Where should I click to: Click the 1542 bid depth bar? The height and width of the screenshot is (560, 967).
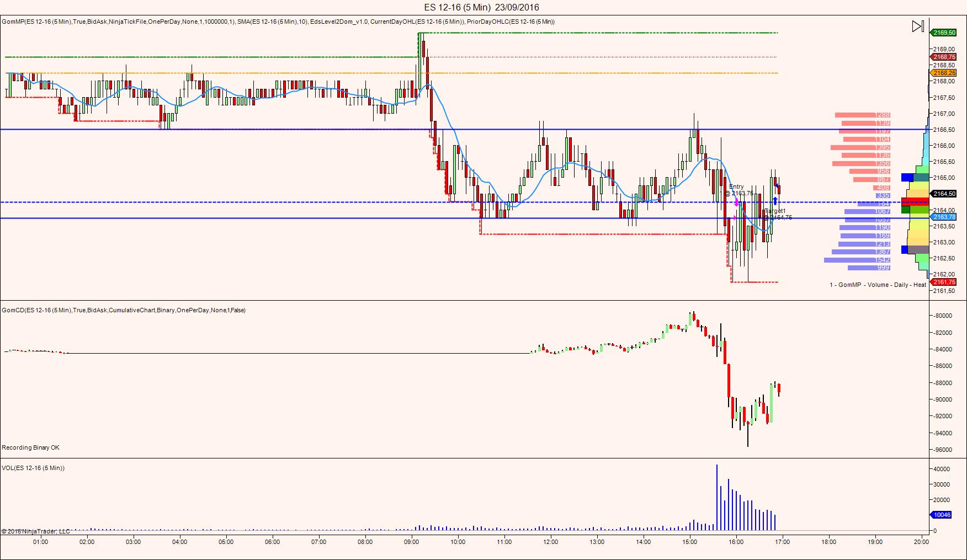coord(857,260)
